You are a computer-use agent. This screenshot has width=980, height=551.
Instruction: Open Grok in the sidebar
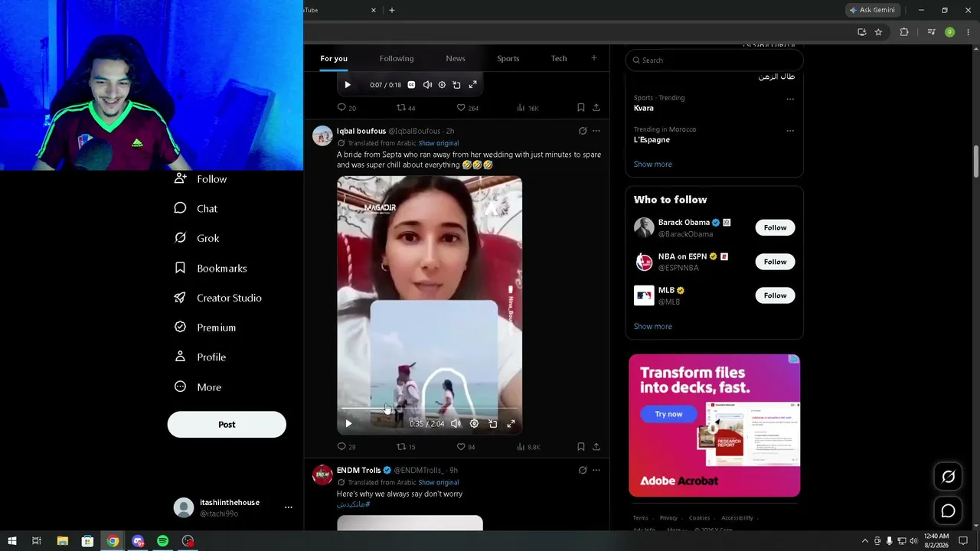point(197,238)
